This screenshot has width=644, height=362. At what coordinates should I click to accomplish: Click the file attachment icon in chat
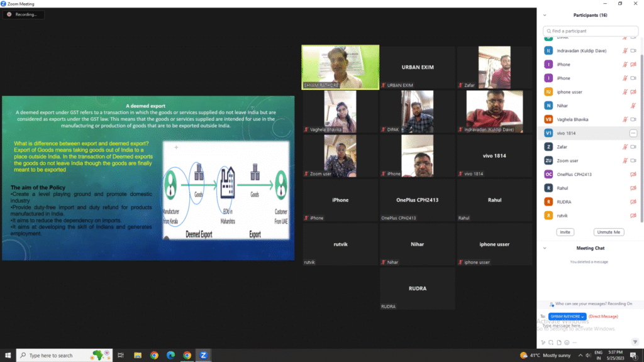(x=558, y=342)
